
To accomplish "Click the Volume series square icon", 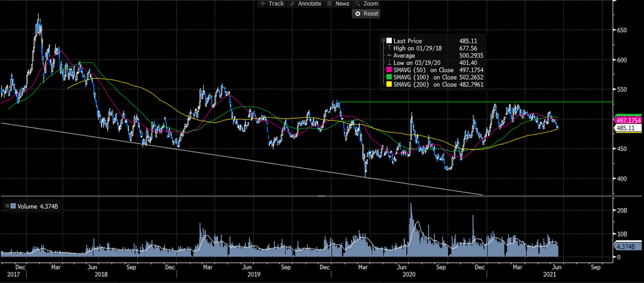I will coord(13,206).
